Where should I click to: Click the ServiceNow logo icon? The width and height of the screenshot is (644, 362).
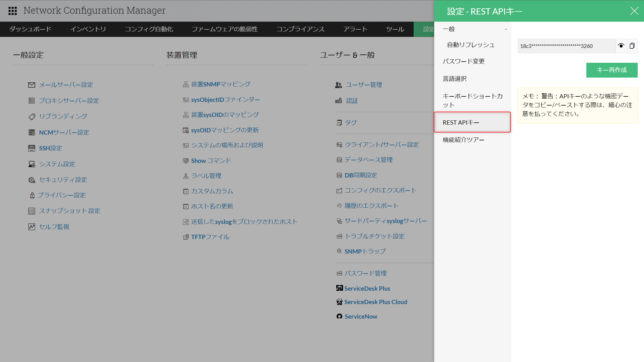click(x=339, y=316)
